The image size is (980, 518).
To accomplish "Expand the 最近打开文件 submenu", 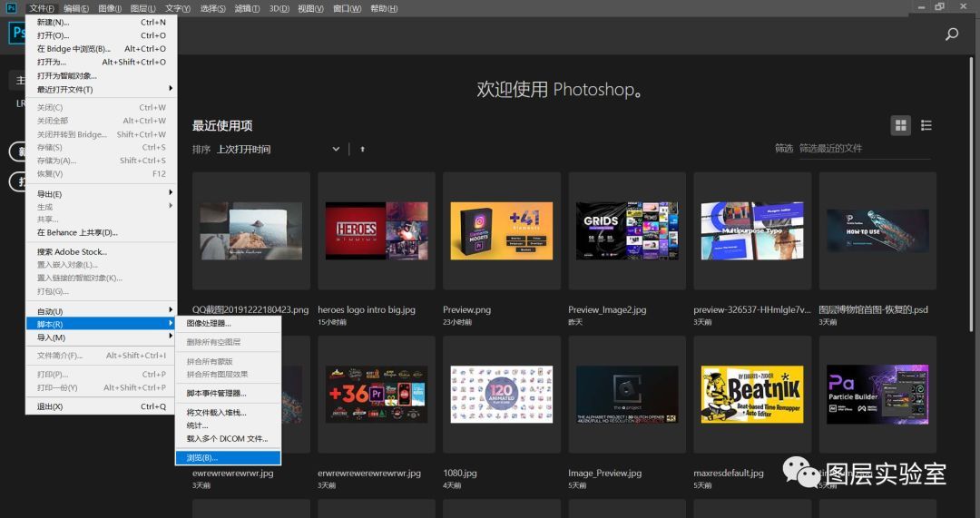I will coord(100,89).
